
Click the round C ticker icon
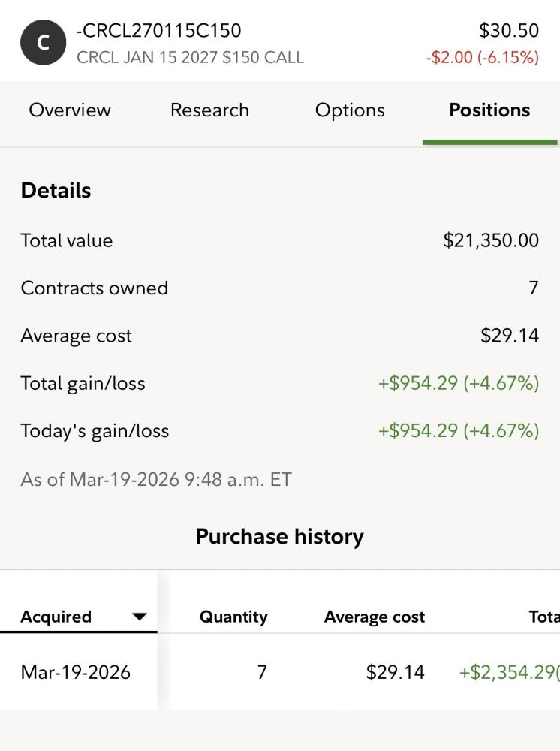pyautogui.click(x=44, y=44)
